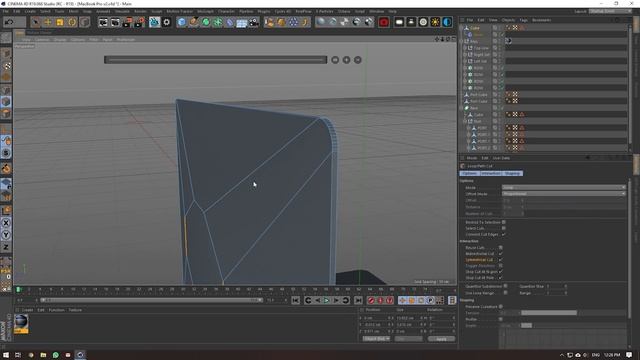This screenshot has width=640, height=360.
Task: Open WhatsApp from the taskbar
Action: [x=56, y=355]
